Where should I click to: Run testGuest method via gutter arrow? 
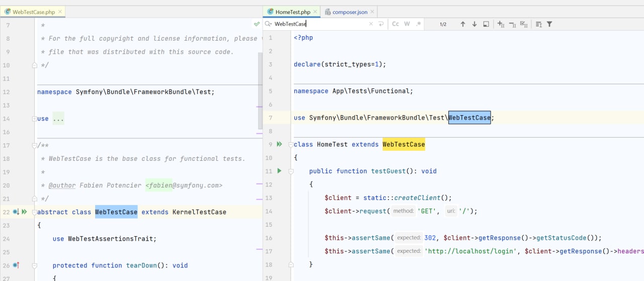279,171
